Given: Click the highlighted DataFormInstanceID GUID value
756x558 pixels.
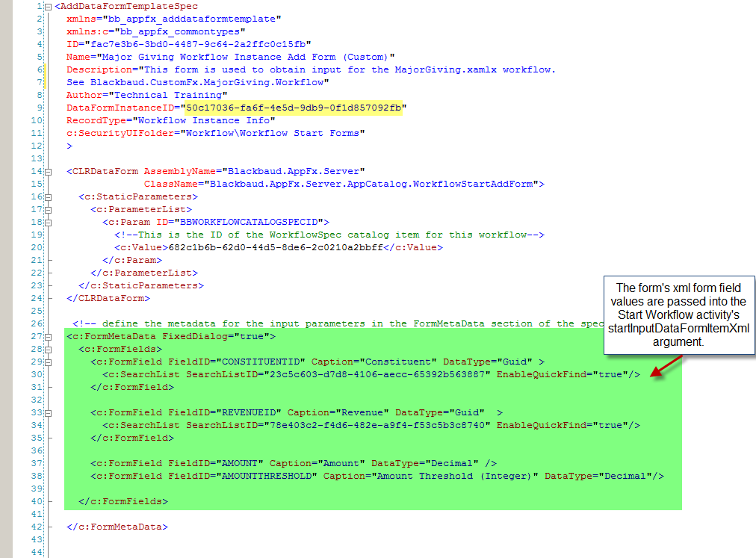Looking at the screenshot, I should (294, 108).
